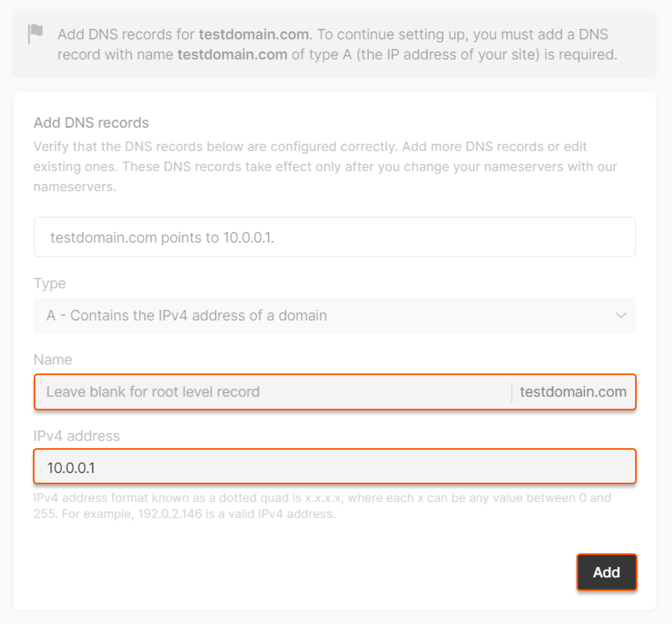Click the example address 192.0.2.146 in helper text
This screenshot has height=624, width=672.
pyautogui.click(x=170, y=513)
